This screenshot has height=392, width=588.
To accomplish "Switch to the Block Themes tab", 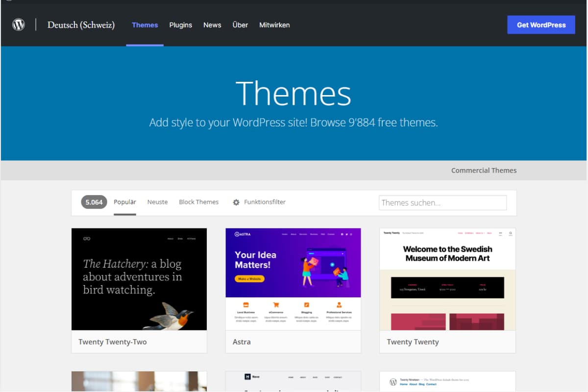I will 198,202.
